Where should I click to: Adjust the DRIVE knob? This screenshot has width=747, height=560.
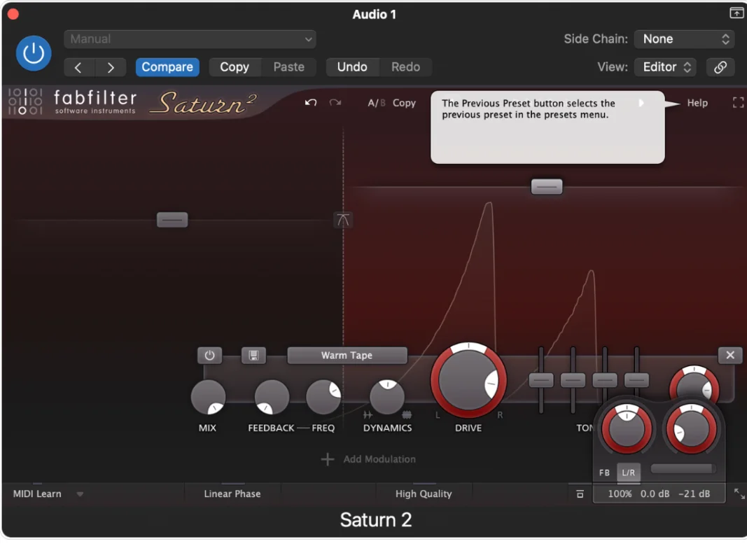(x=468, y=380)
